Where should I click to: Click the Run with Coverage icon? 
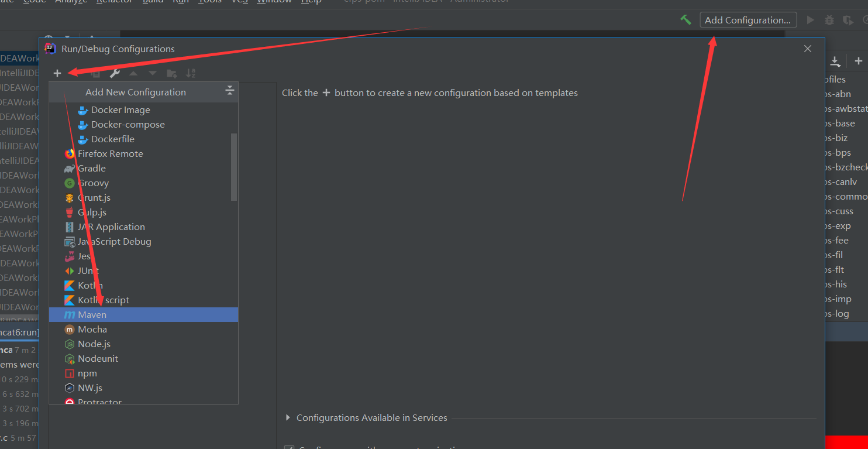tap(848, 20)
